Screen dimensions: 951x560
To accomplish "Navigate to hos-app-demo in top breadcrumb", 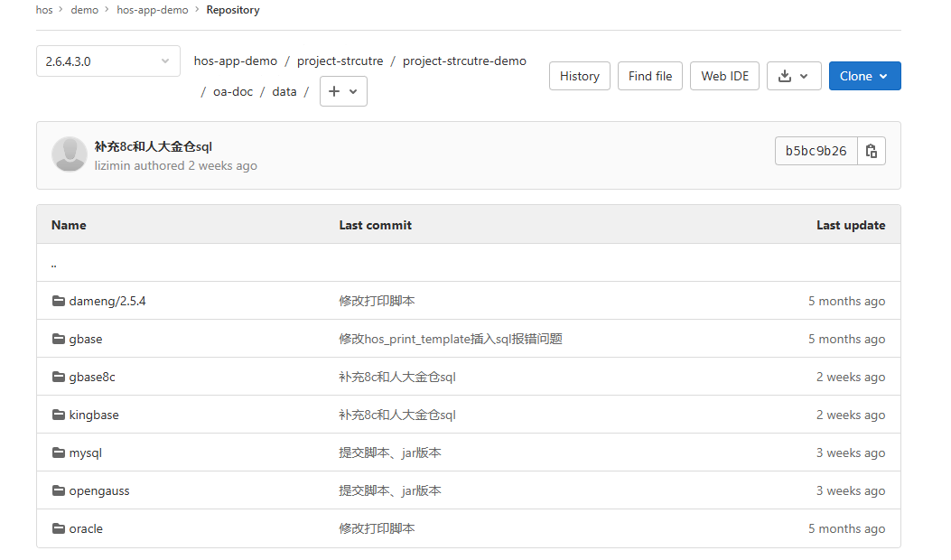I will click(x=153, y=10).
